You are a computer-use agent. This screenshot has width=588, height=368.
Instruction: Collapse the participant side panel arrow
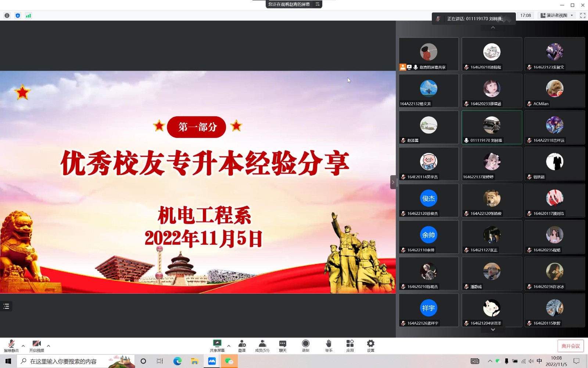pos(393,182)
